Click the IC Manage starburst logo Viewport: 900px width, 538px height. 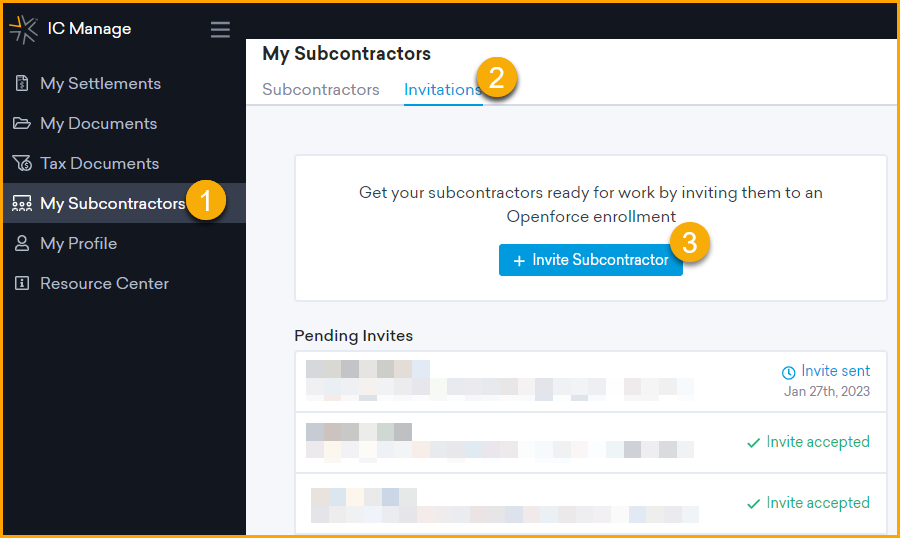pos(24,29)
